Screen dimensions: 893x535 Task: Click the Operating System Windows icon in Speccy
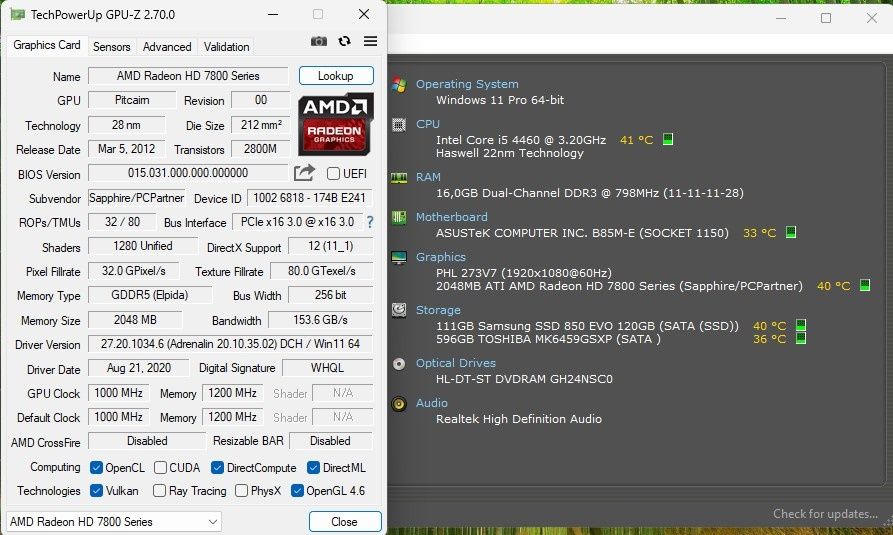[x=399, y=85]
